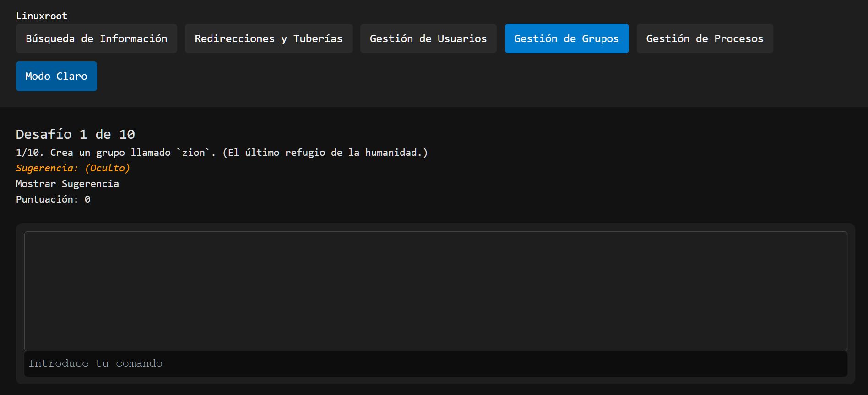This screenshot has height=395, width=868.
Task: Click Mostrar Sugerencia to reveal the hint
Action: (67, 184)
